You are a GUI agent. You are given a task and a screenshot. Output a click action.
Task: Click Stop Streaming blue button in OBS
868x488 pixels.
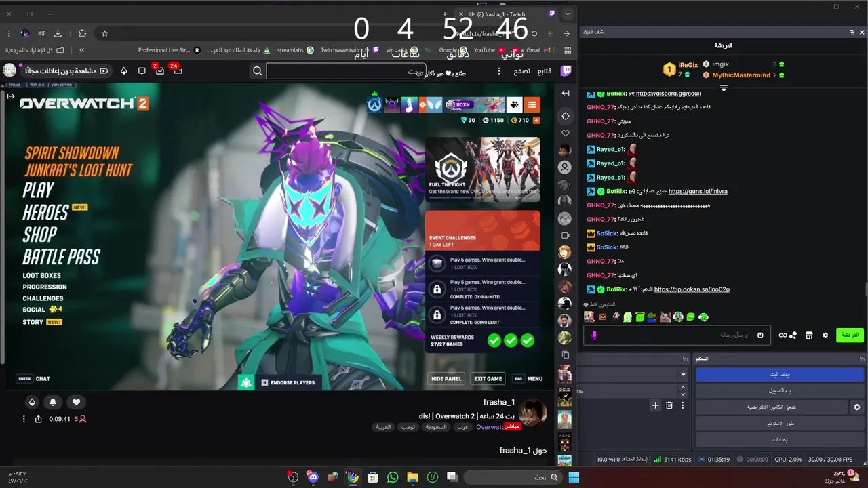tap(780, 374)
